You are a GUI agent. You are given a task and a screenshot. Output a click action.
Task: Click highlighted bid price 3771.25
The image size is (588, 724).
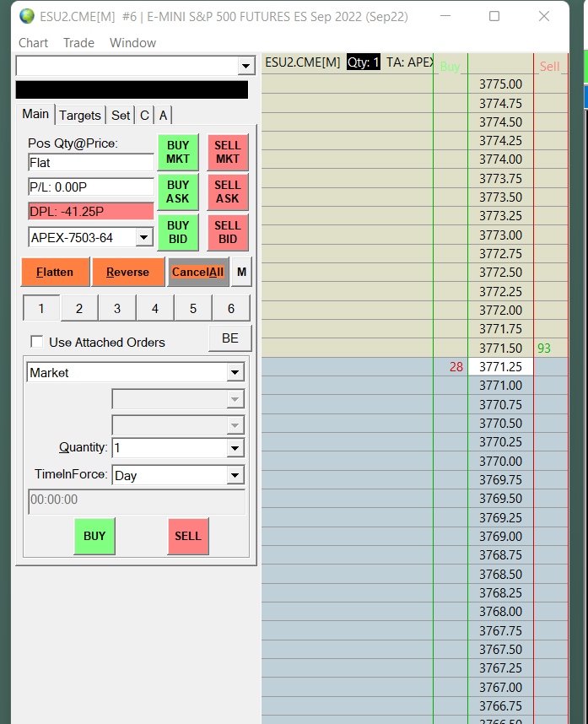tap(501, 366)
